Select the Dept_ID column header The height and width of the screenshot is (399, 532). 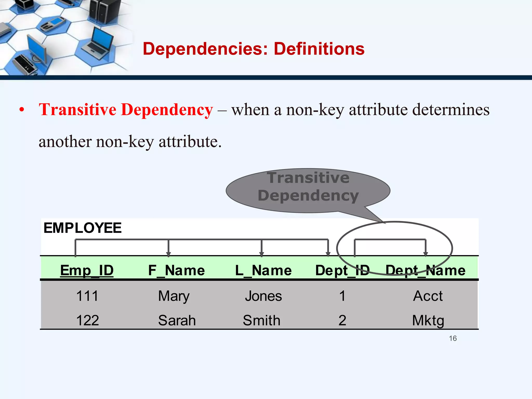coord(342,270)
